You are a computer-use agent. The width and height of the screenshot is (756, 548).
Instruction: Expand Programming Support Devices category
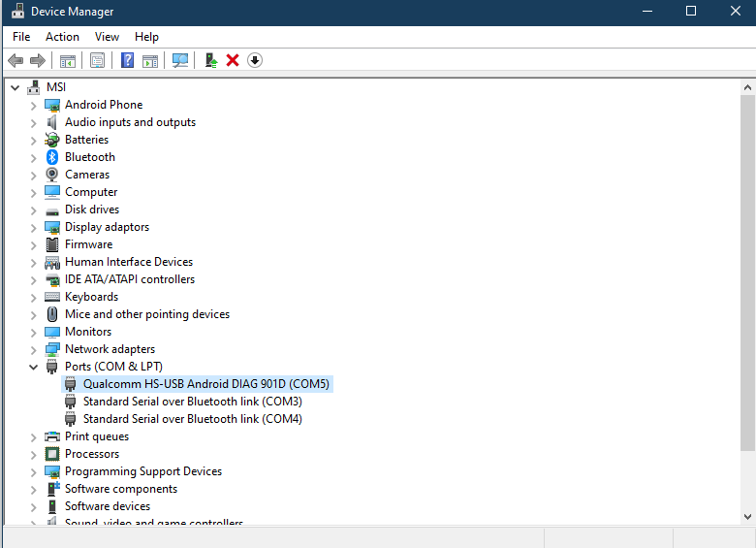[x=33, y=471]
